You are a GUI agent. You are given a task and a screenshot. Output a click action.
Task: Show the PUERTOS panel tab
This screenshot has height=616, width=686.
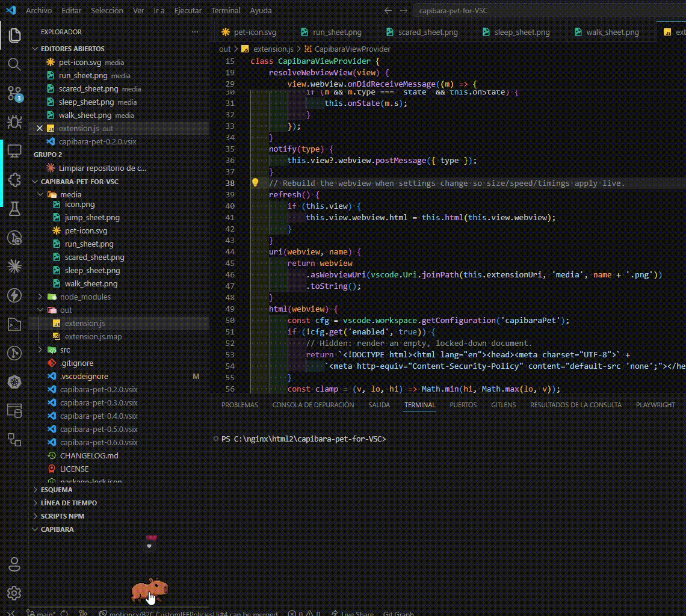click(x=463, y=405)
